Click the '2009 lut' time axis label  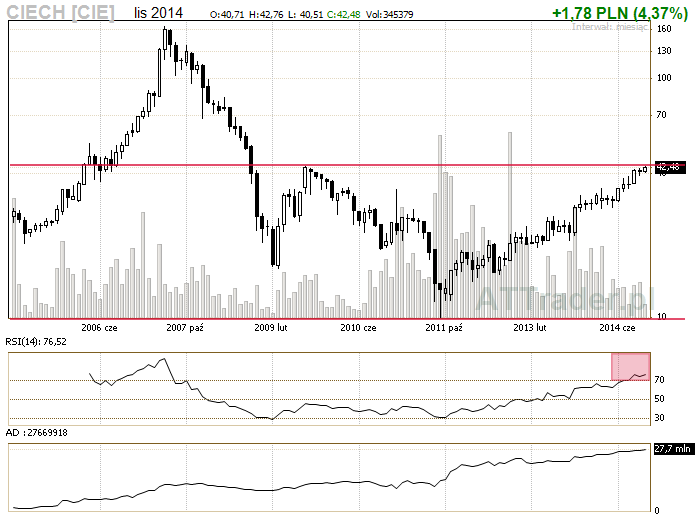click(271, 328)
